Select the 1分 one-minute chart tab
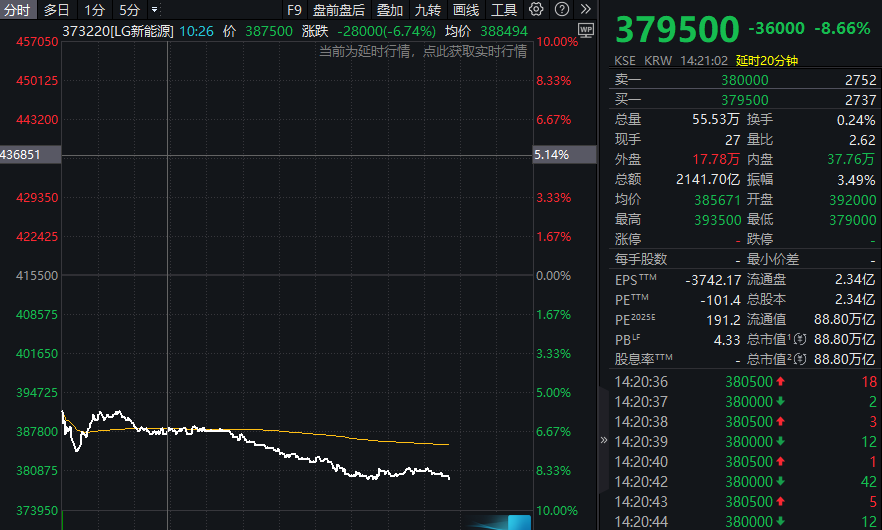Screen dimensions: 882x530 (94, 10)
